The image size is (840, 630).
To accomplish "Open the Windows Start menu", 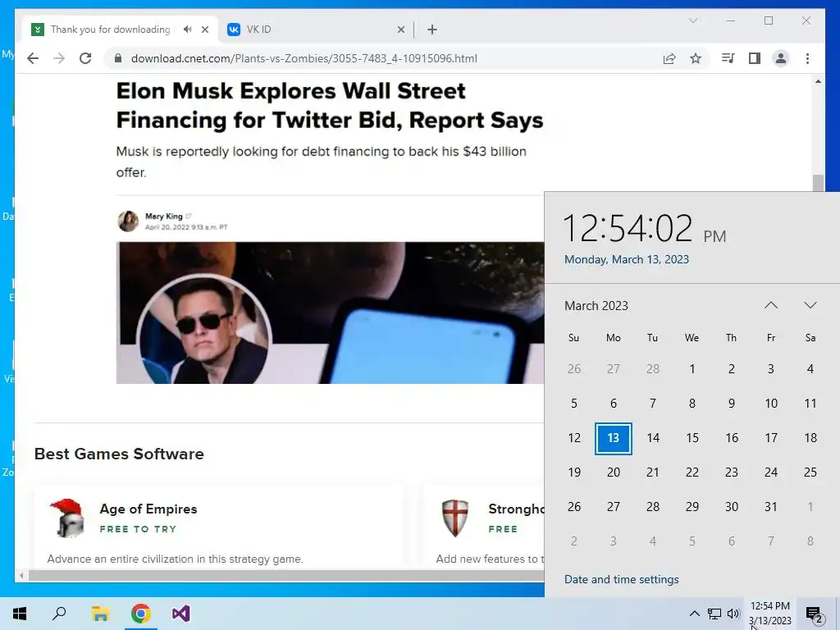I will 20,614.
